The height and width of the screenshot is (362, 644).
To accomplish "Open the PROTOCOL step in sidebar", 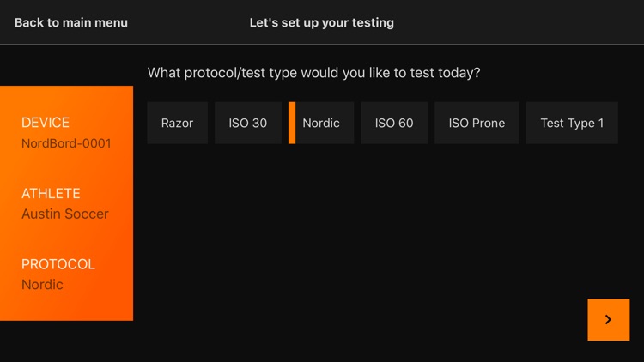I will point(58,264).
